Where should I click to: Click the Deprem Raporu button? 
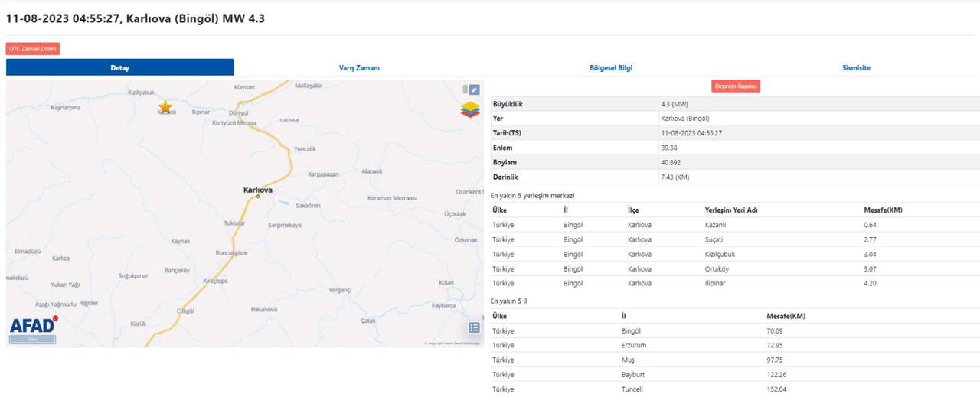coord(735,86)
